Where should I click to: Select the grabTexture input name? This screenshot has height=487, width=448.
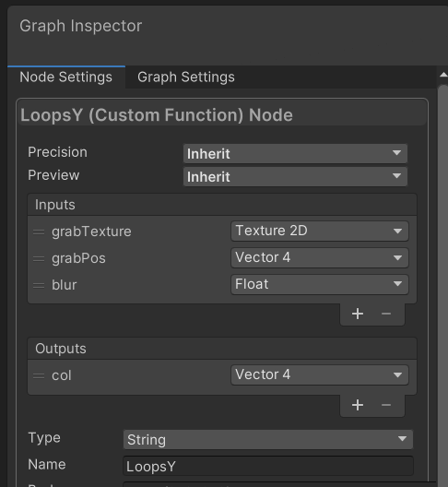tap(91, 232)
